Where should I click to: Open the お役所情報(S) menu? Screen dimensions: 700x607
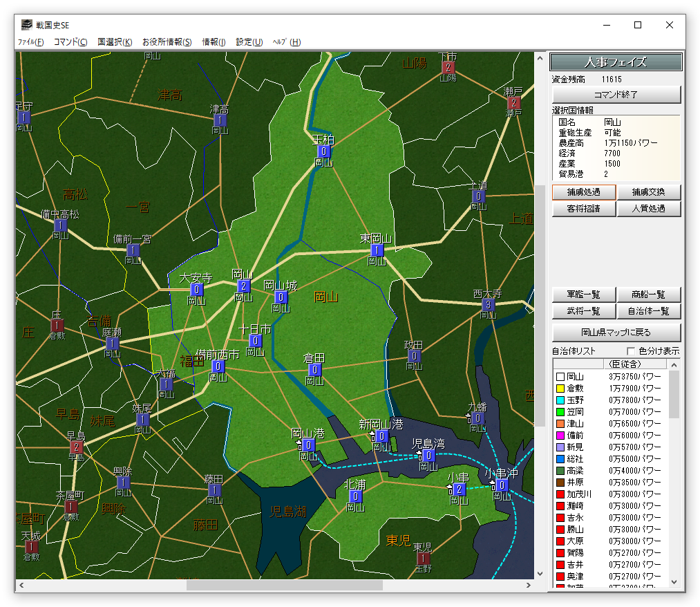[x=167, y=42]
